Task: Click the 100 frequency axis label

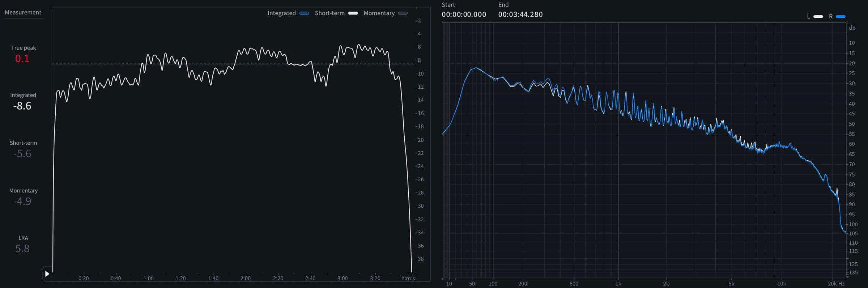Action: (493, 284)
